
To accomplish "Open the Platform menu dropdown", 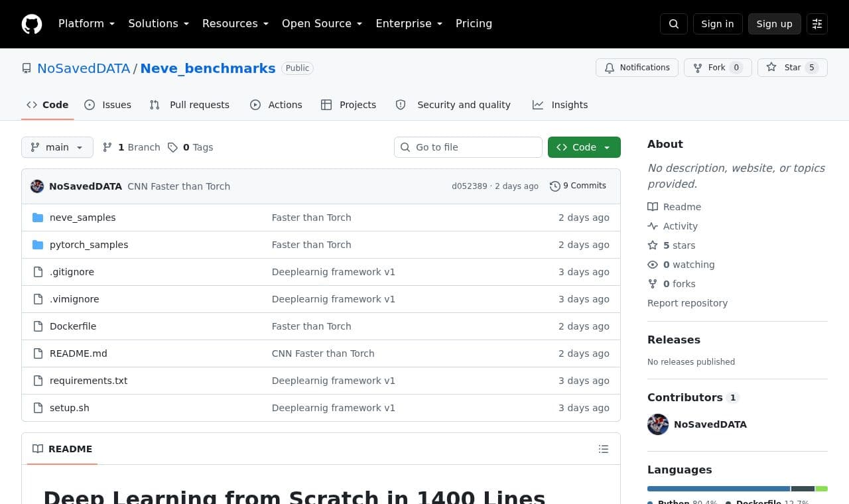I will [x=87, y=23].
